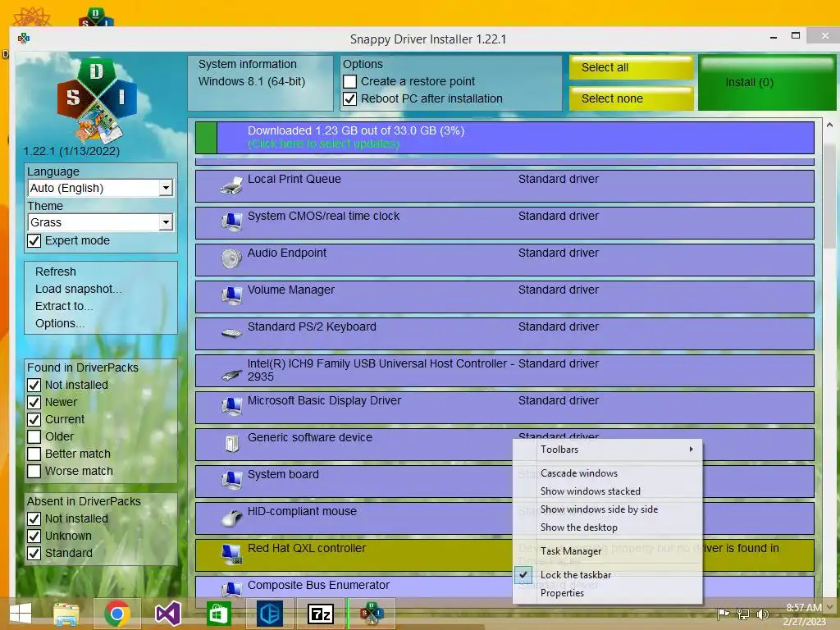Open Options... in the sidebar
This screenshot has height=630, width=840.
60,323
